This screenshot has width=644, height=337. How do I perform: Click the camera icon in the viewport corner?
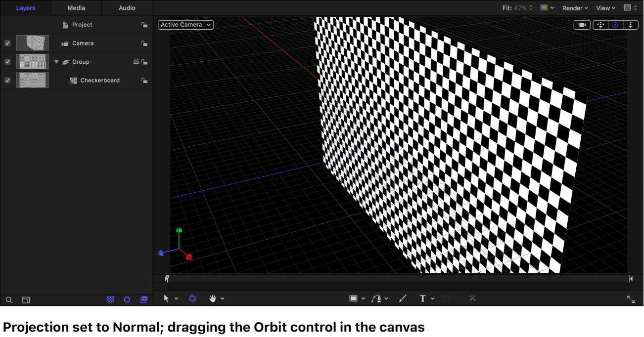pyautogui.click(x=582, y=24)
